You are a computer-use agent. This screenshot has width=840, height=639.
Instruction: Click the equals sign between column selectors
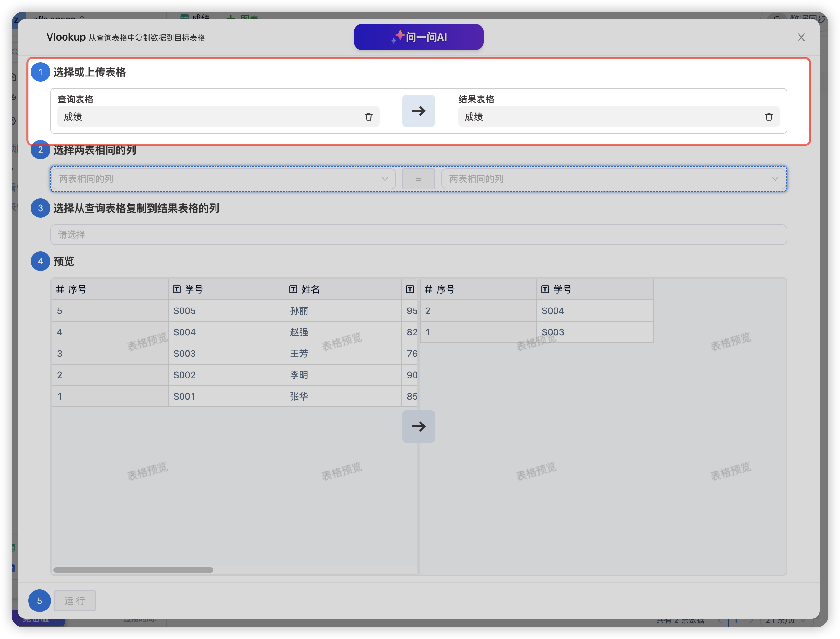click(418, 179)
